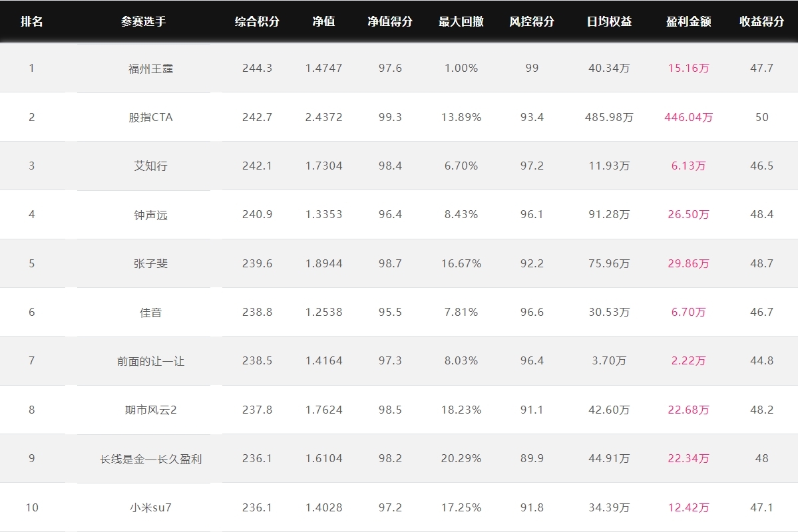Click the 排名 column header
The height and width of the screenshot is (532, 798).
coord(31,21)
